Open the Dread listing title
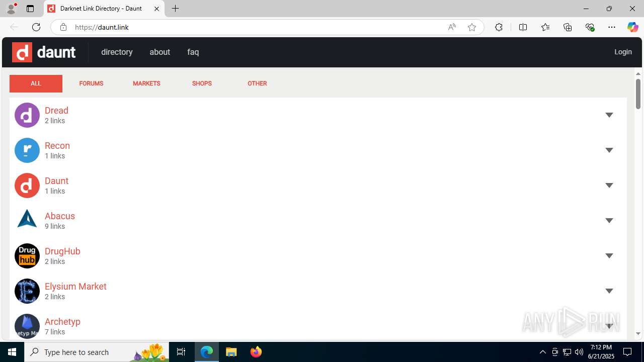The width and height of the screenshot is (644, 362). (x=56, y=111)
